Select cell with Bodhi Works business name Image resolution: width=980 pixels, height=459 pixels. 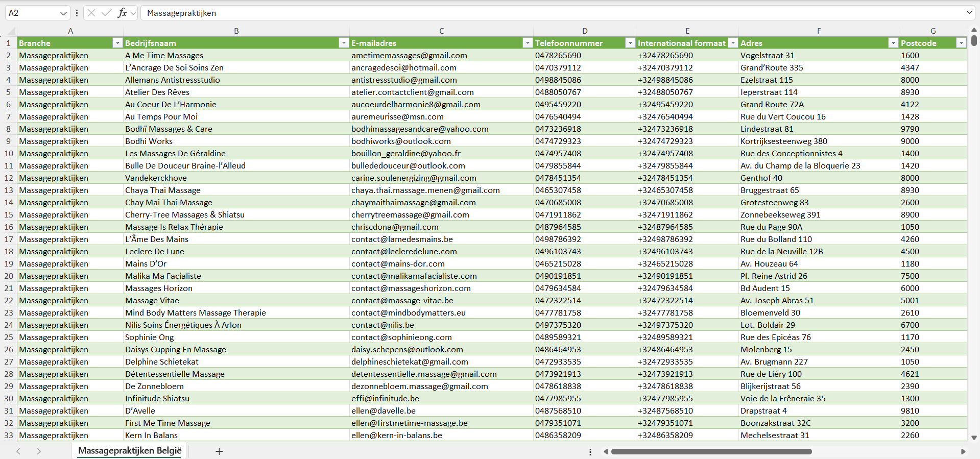149,141
